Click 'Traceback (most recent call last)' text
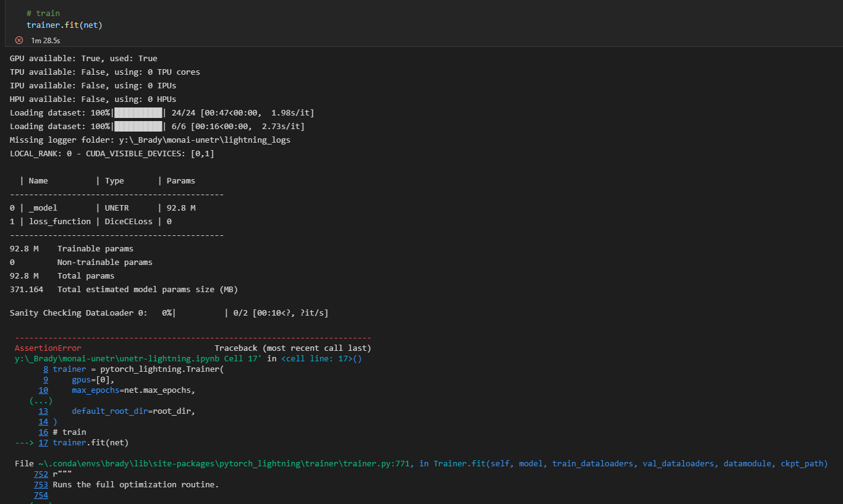This screenshot has width=843, height=504. [x=293, y=348]
